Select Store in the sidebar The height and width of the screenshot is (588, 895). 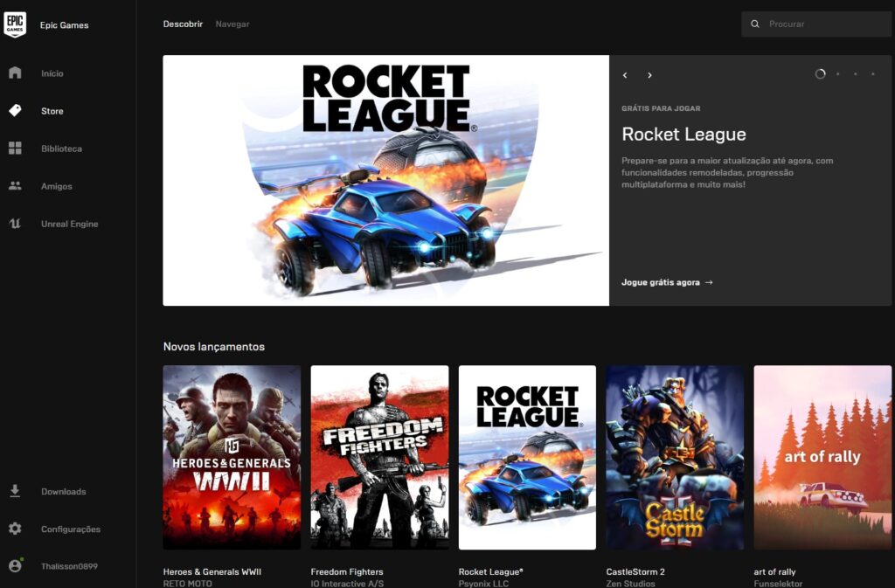point(52,111)
